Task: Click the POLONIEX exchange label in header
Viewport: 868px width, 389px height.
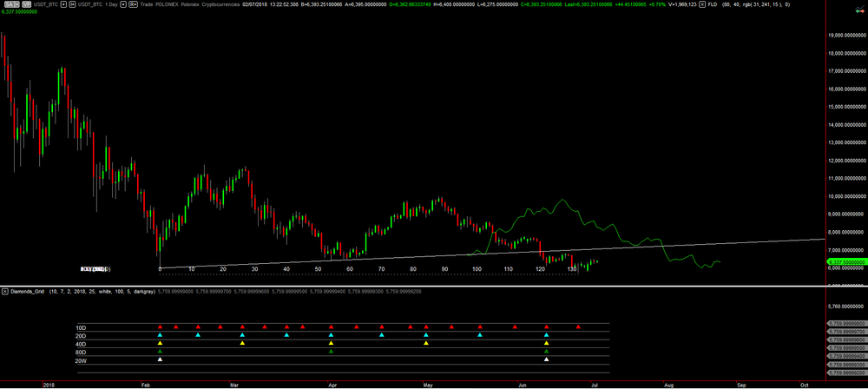Action: point(168,3)
